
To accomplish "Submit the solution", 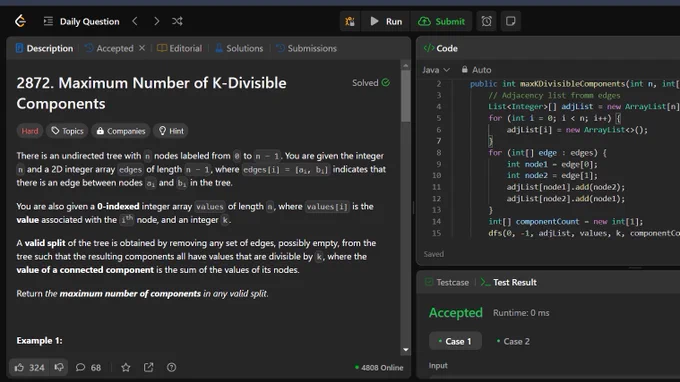I will 441,21.
